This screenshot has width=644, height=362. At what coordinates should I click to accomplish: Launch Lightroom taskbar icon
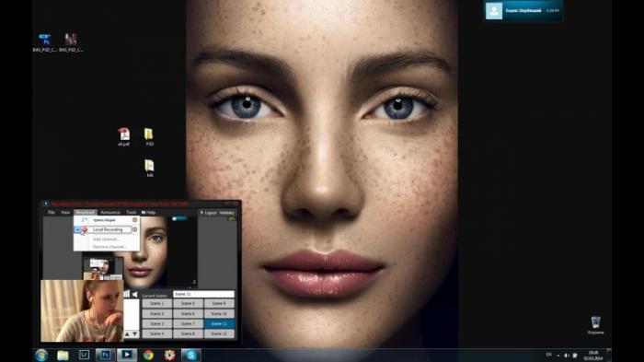pos(84,355)
